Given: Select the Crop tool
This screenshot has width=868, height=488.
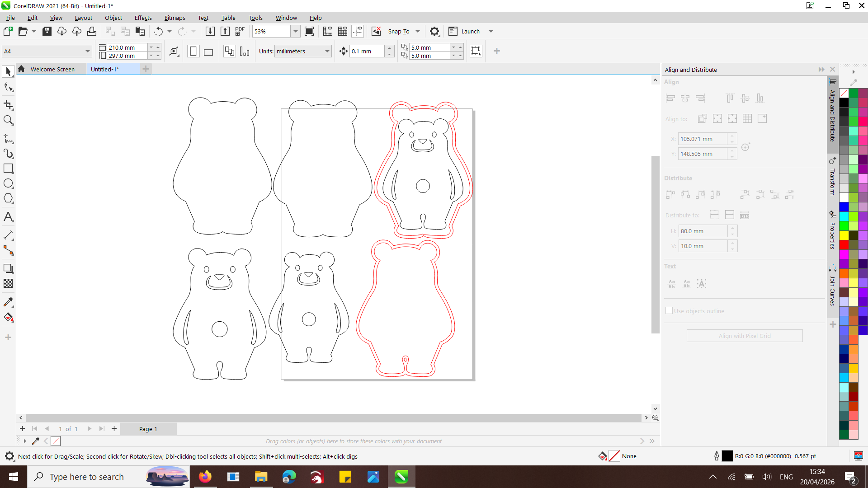Looking at the screenshot, I should (x=8, y=105).
